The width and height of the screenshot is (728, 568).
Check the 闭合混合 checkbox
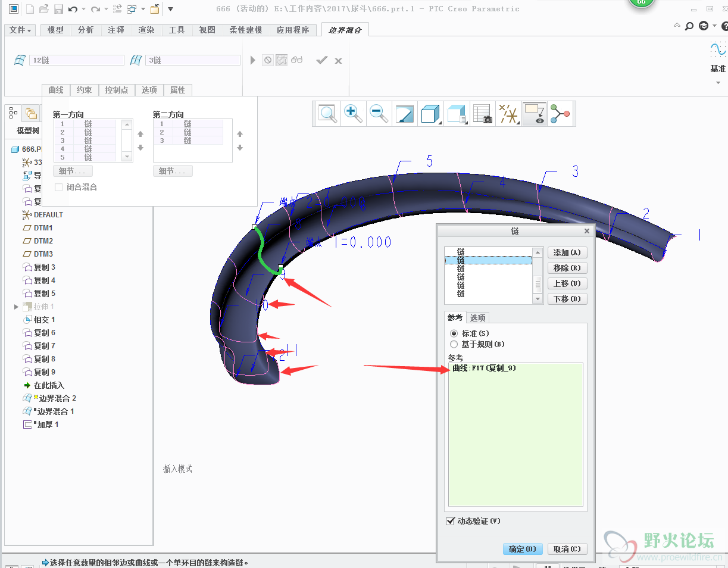59,187
